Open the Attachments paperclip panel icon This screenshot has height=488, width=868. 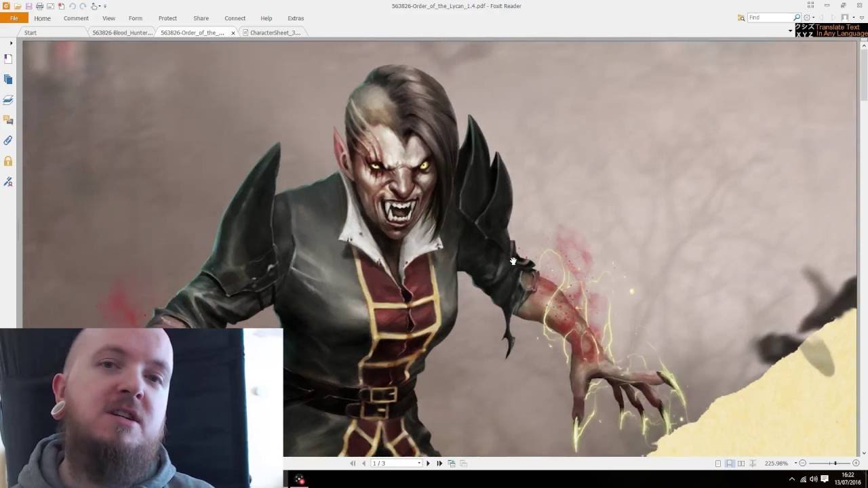8,140
